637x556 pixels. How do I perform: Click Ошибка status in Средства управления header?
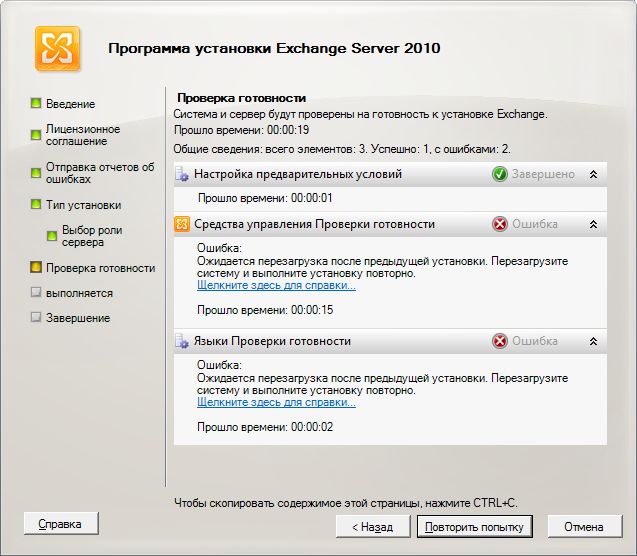[535, 224]
